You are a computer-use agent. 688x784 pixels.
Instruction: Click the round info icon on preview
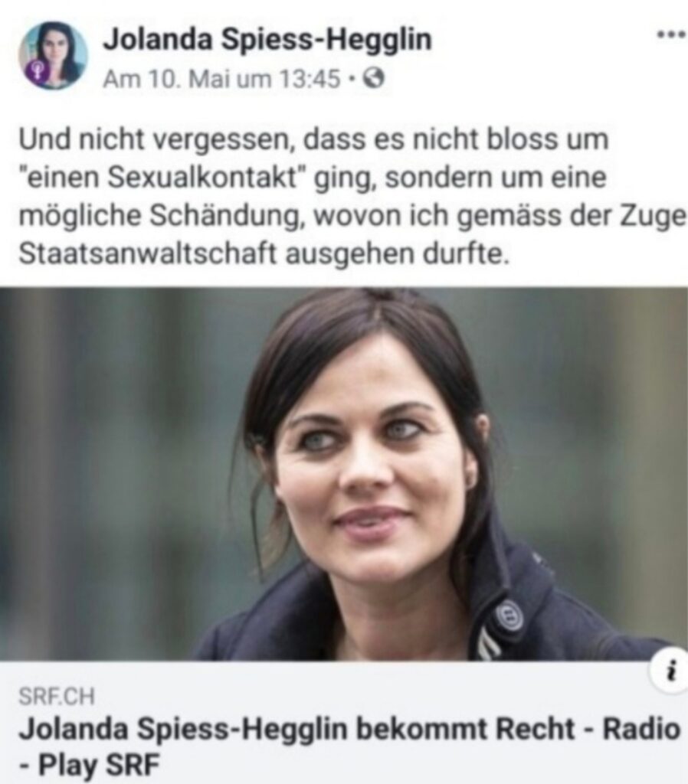click(670, 670)
